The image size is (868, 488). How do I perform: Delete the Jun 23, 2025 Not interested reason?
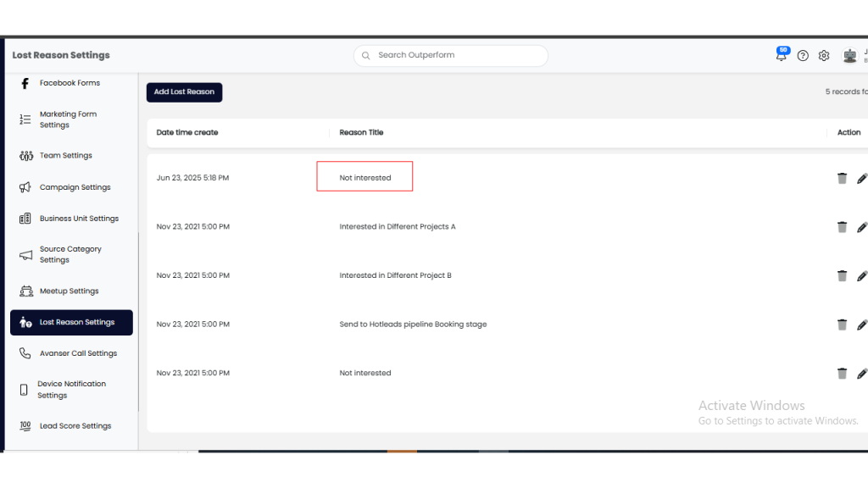pyautogui.click(x=842, y=178)
